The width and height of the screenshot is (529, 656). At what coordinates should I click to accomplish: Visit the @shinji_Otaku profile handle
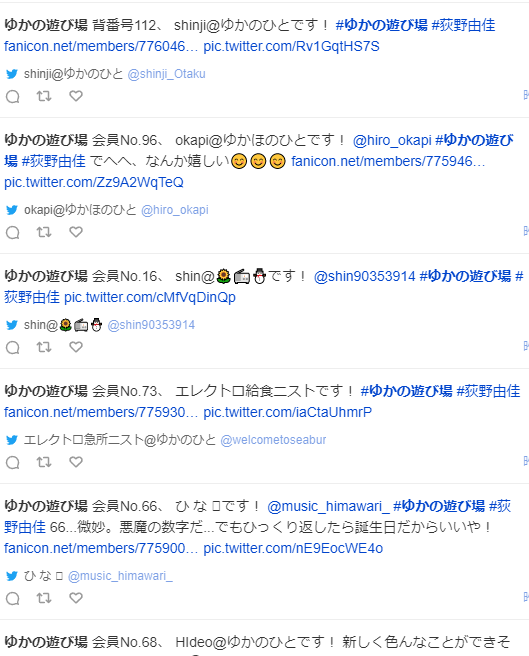[167, 74]
